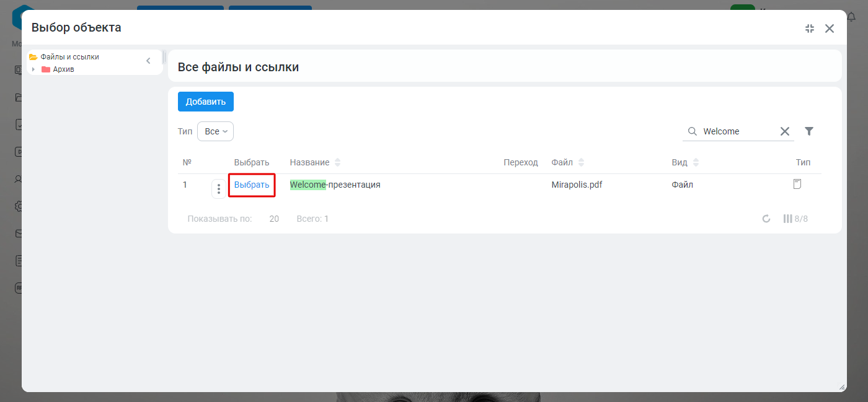Click the Переход column header
Image resolution: width=868 pixels, height=402 pixels.
521,162
